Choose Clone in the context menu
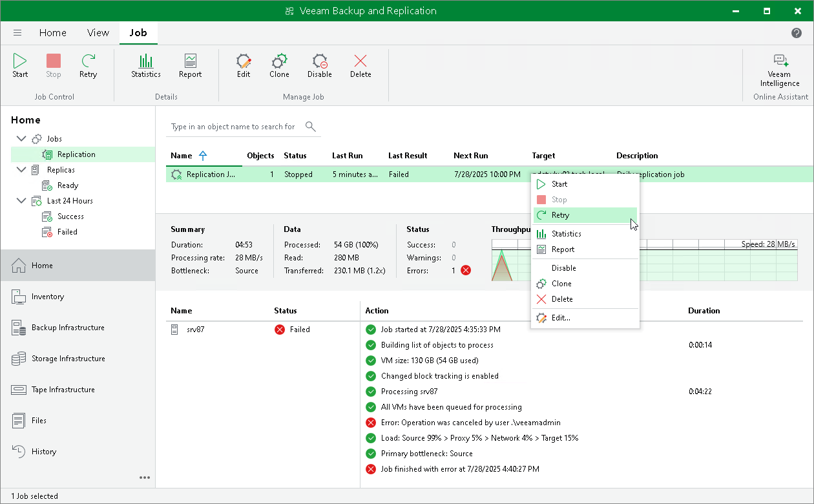This screenshot has height=504, width=814. click(x=585, y=284)
